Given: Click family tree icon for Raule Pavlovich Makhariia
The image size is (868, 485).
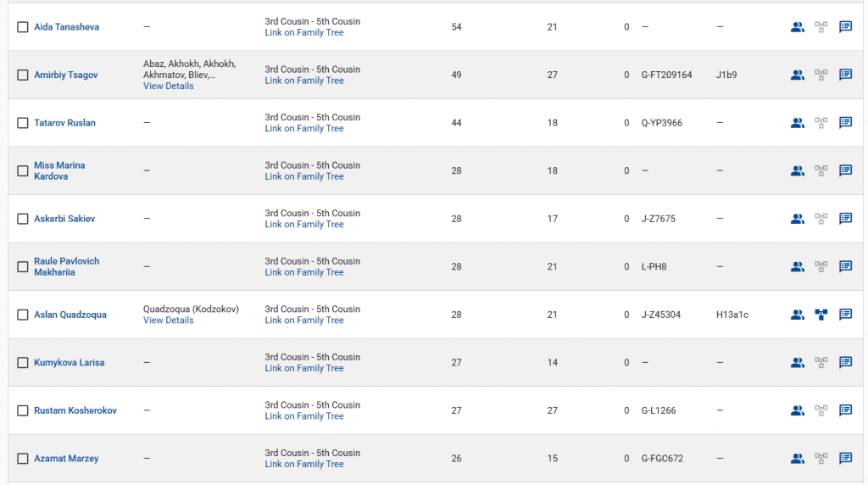Looking at the screenshot, I should 821,266.
